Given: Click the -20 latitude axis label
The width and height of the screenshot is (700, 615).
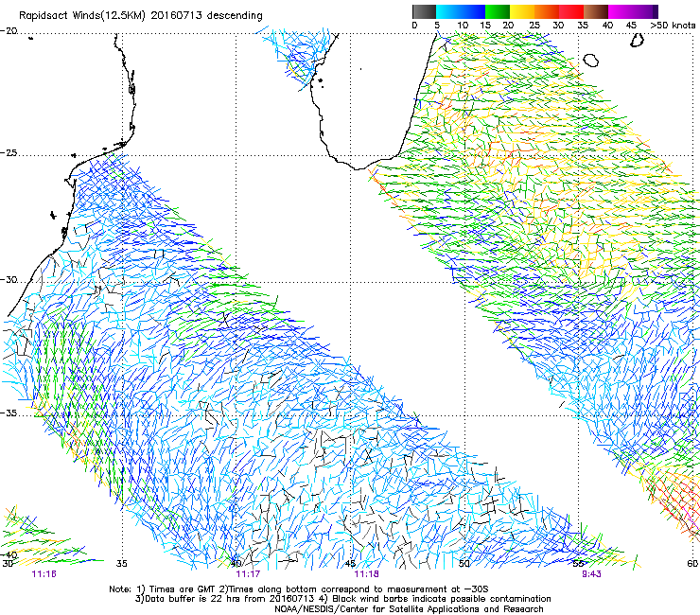Looking at the screenshot, I should (x=9, y=31).
